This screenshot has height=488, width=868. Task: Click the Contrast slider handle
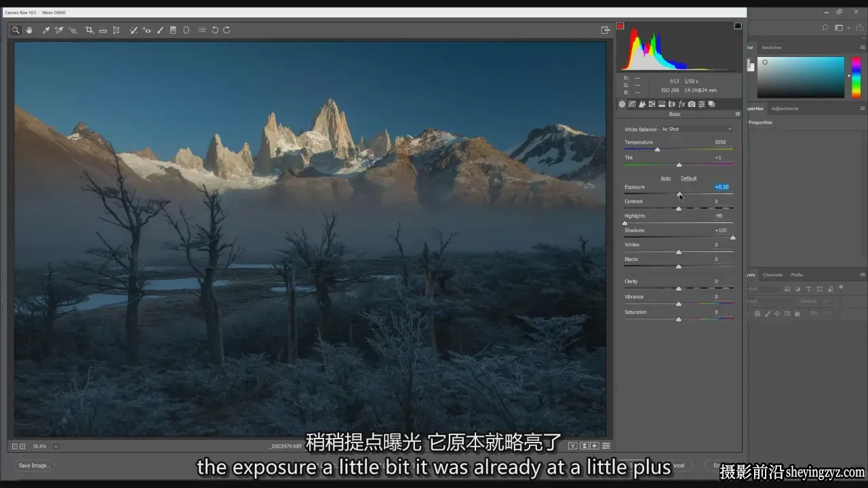tap(679, 209)
